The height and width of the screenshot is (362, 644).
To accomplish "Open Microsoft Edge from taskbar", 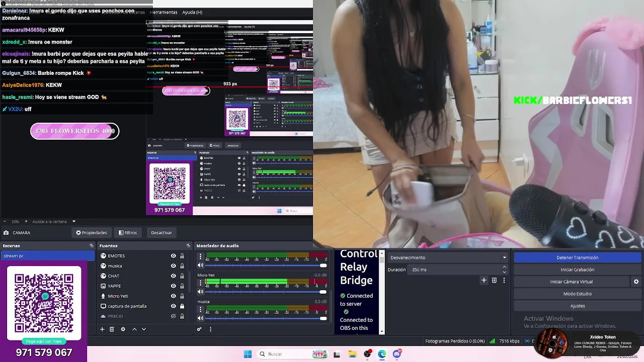I will [x=382, y=354].
